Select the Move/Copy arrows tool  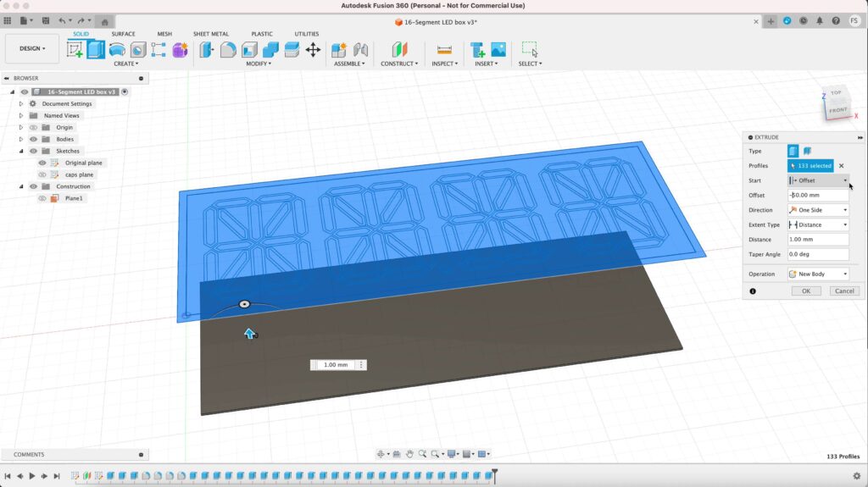pos(313,50)
